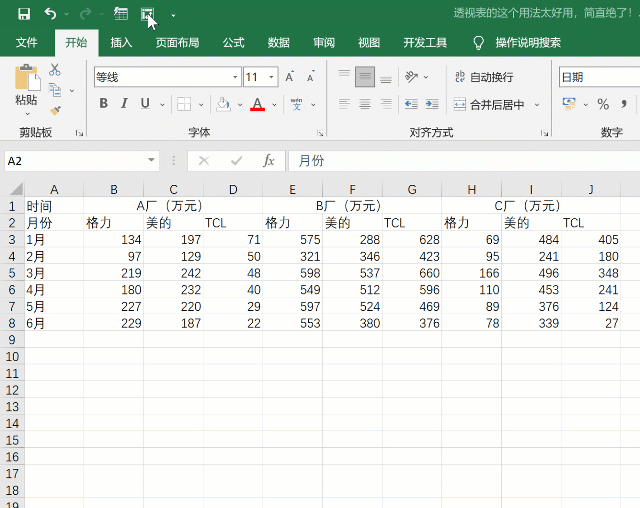640x508 pixels.
Task: Center text horizontally
Action: click(365, 104)
